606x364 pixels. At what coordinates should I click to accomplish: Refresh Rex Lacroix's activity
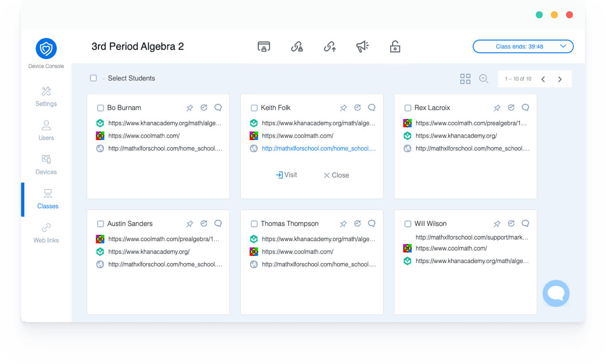pyautogui.click(x=511, y=108)
